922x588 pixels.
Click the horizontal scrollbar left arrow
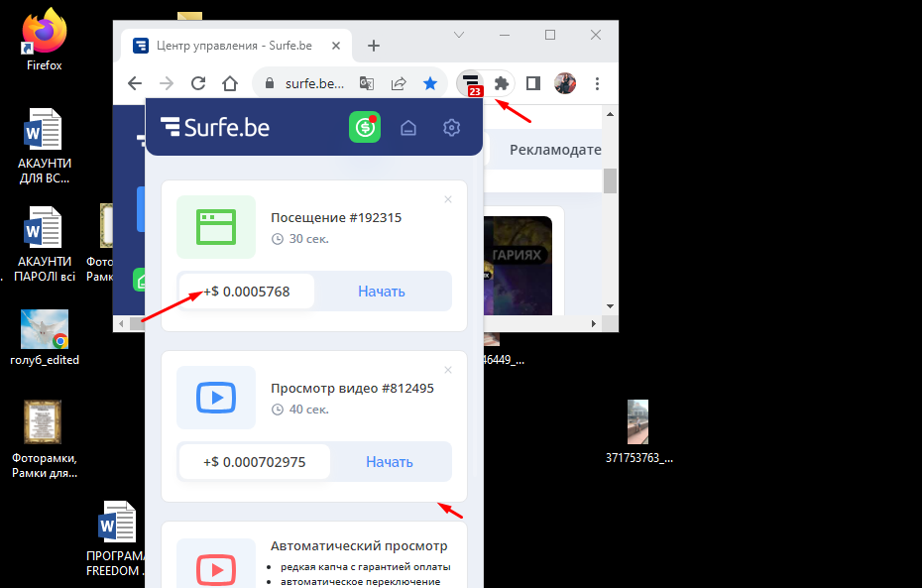(x=121, y=323)
